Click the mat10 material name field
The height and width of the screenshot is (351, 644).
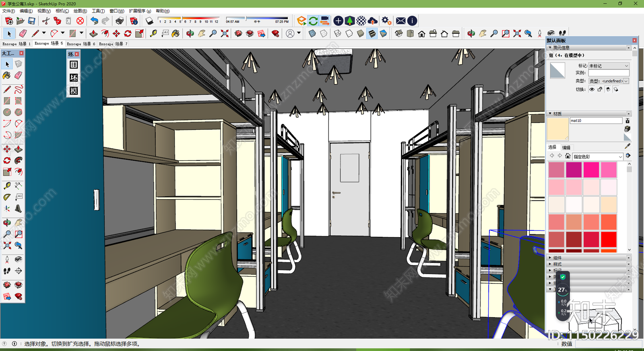pyautogui.click(x=596, y=121)
